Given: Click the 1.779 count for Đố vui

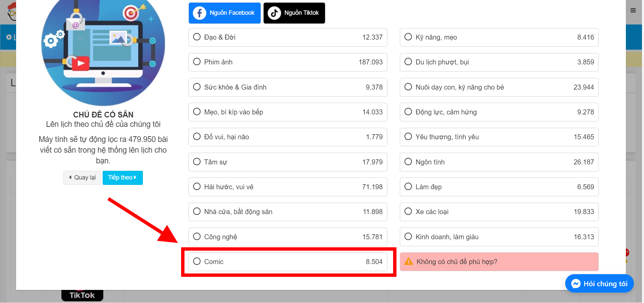Looking at the screenshot, I should 374,137.
